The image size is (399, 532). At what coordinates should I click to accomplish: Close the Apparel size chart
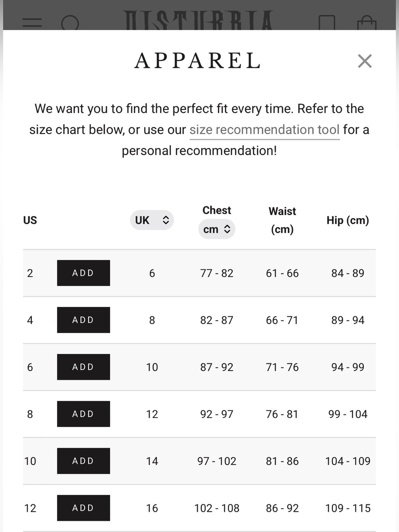pos(365,61)
